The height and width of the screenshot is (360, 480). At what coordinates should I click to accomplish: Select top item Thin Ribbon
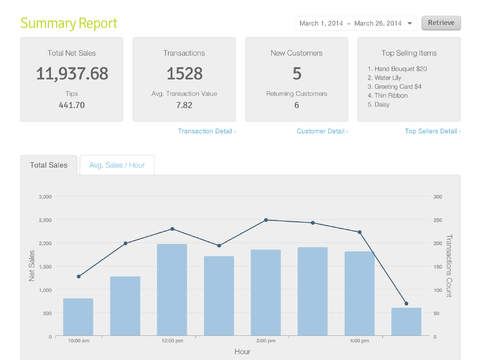388,96
